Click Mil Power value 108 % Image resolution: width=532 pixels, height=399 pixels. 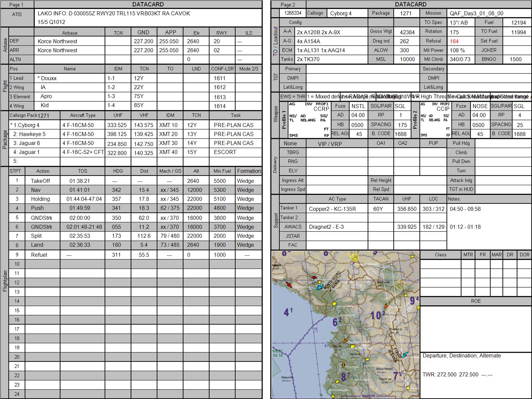[457, 51]
